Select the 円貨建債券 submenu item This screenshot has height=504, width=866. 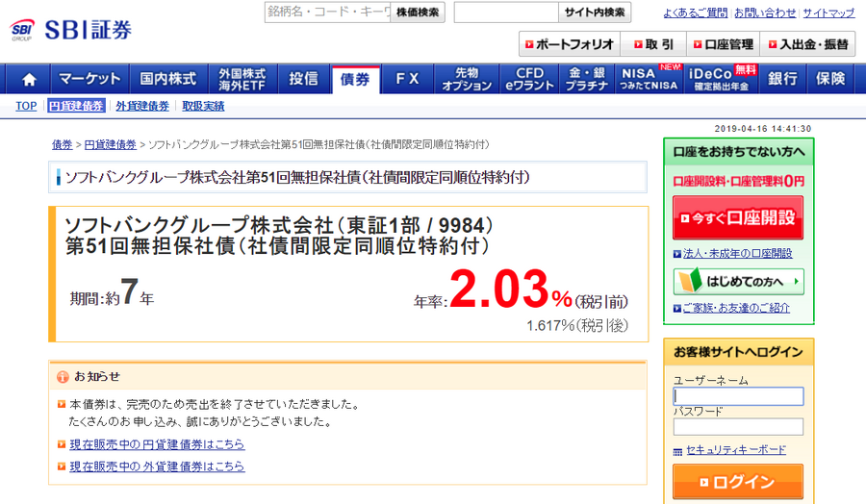click(x=76, y=106)
